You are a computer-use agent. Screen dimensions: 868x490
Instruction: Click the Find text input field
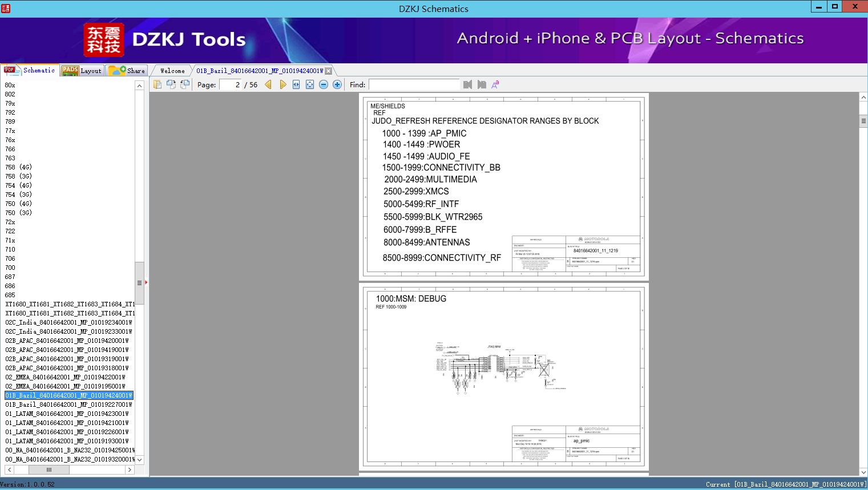click(414, 84)
